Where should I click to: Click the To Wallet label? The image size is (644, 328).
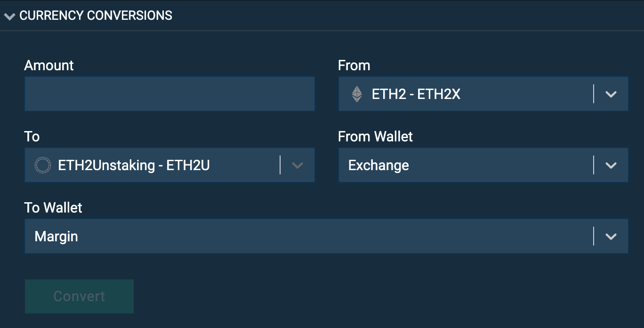coord(53,208)
